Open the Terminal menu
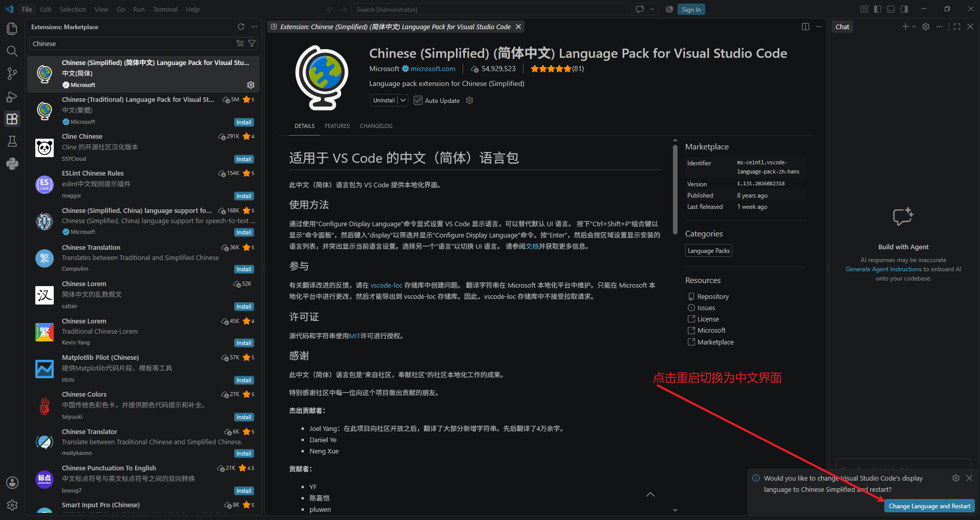The height and width of the screenshot is (520, 980). click(165, 9)
